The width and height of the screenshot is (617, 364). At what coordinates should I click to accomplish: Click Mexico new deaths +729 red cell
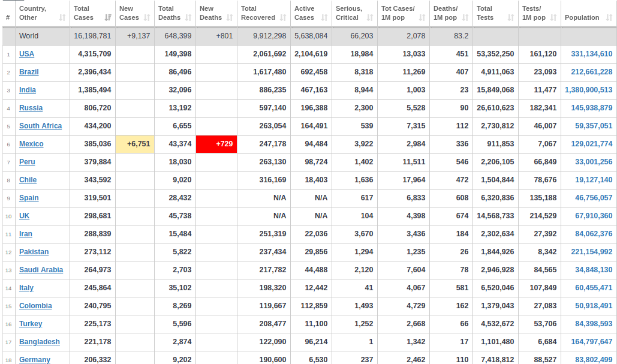[x=216, y=144]
